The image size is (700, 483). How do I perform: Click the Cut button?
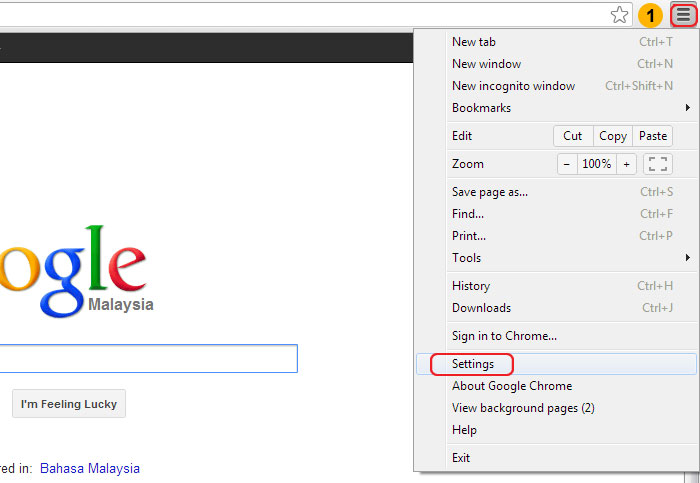[573, 136]
